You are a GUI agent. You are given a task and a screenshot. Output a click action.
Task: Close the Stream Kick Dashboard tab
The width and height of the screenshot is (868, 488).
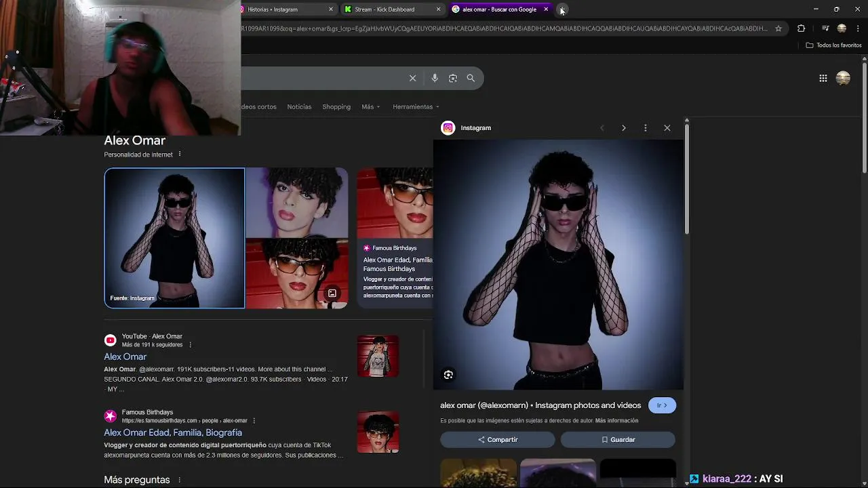(x=438, y=9)
